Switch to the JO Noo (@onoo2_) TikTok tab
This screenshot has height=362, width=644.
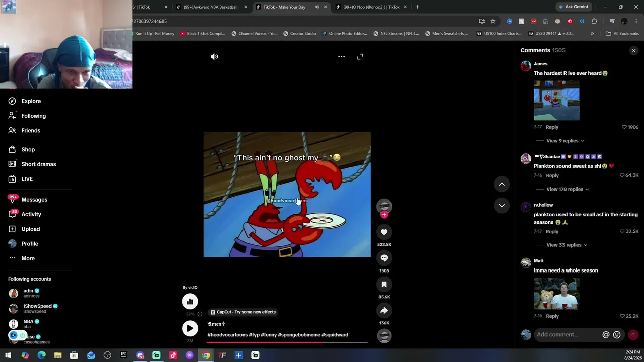(x=371, y=7)
